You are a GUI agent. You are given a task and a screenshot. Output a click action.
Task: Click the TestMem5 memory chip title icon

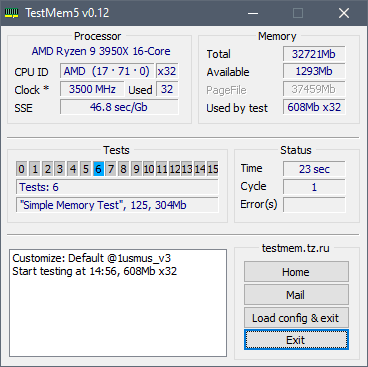(11, 13)
